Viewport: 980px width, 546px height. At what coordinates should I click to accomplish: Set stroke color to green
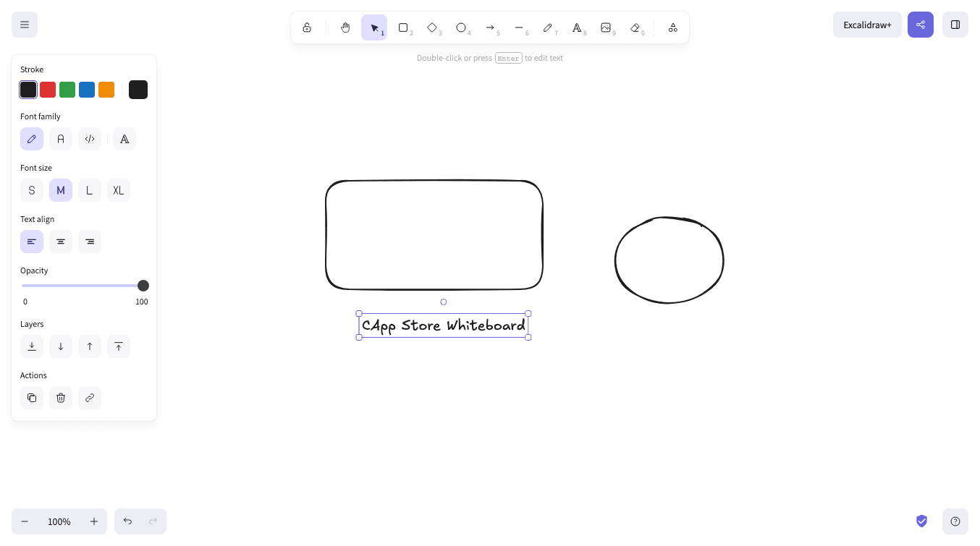point(67,90)
